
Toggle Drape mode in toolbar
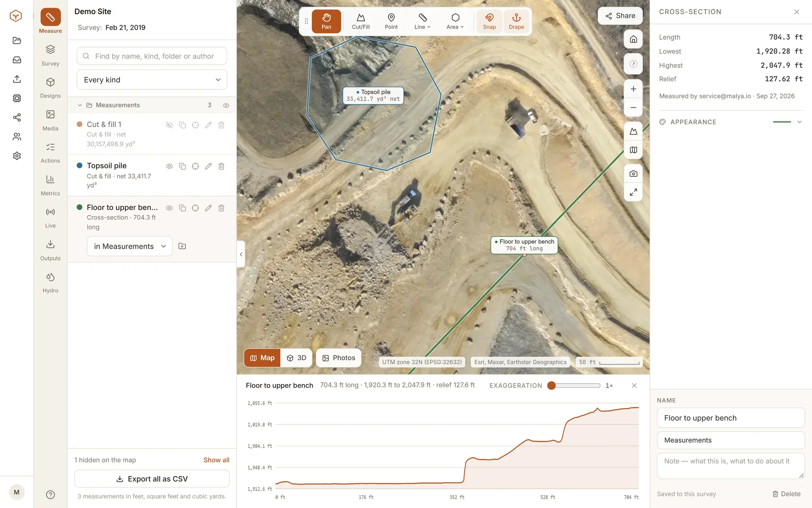516,21
